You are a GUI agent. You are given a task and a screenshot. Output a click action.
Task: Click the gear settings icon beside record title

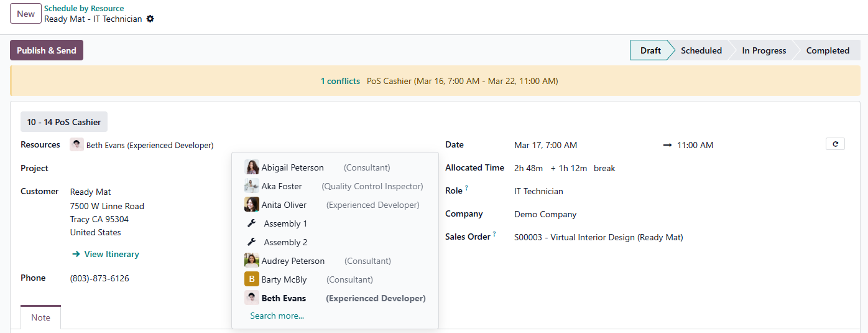[150, 19]
